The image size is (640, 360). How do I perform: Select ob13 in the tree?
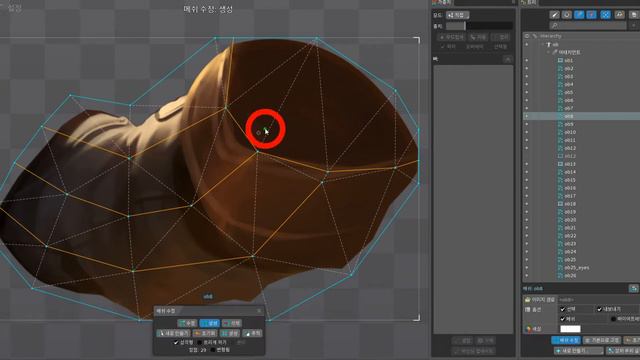coord(569,164)
